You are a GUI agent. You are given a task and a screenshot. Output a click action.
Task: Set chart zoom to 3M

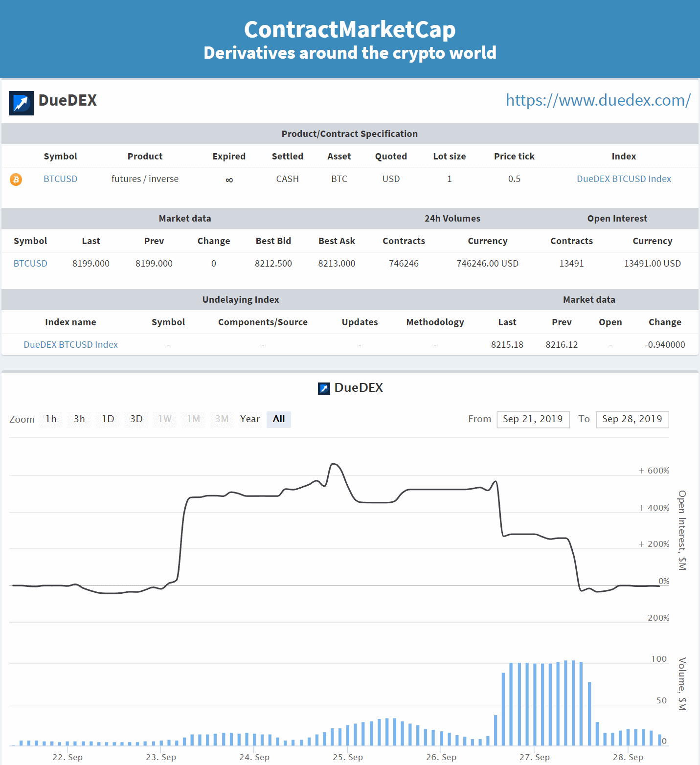click(222, 419)
